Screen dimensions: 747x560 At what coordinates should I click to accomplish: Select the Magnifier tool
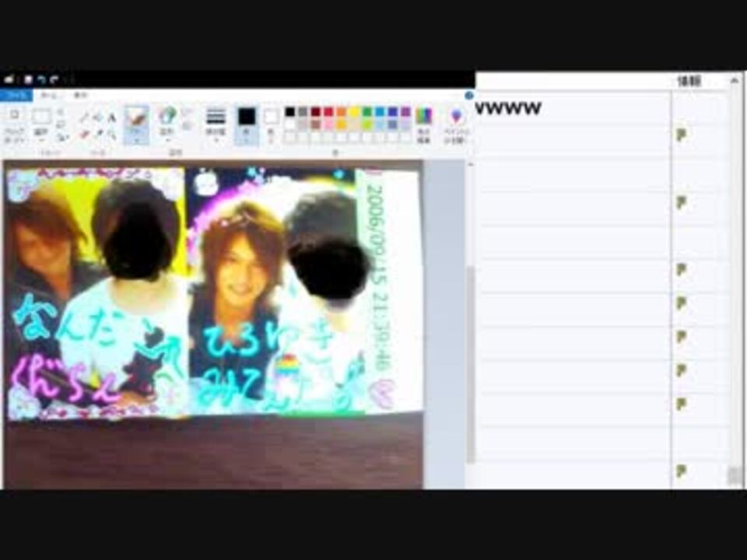(111, 135)
